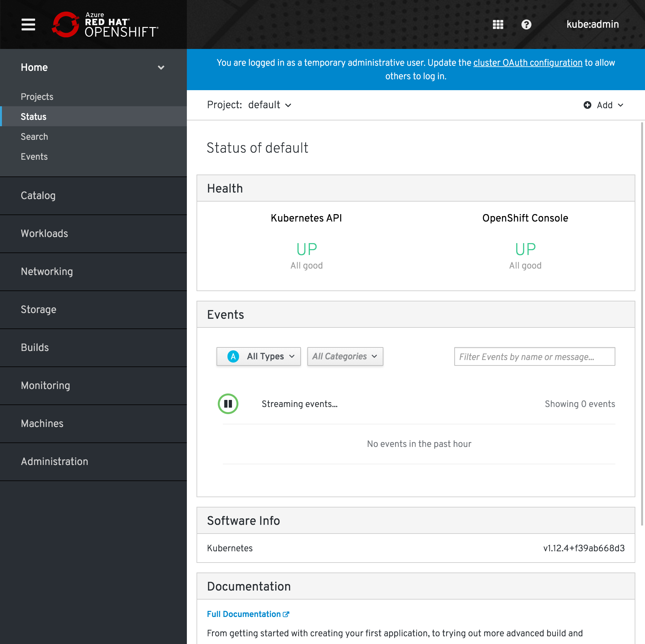
Task: Expand the Add dropdown arrow
Action: [x=620, y=105]
